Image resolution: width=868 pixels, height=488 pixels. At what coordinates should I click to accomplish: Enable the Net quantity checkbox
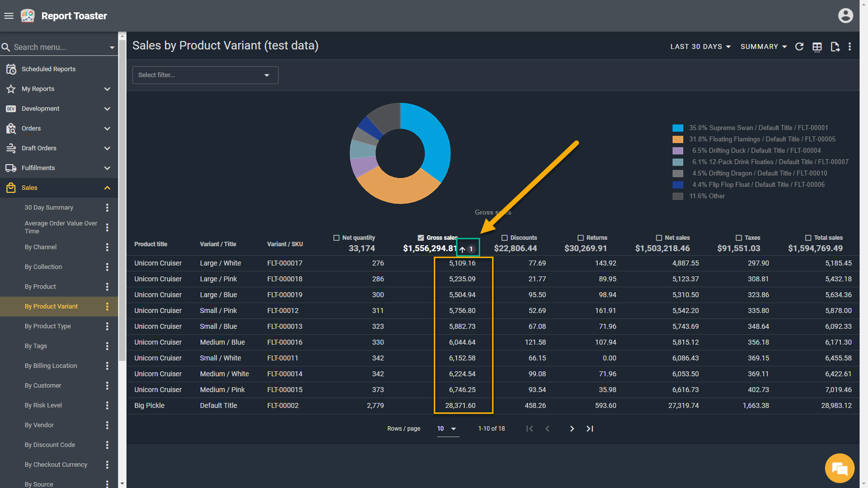[336, 238]
